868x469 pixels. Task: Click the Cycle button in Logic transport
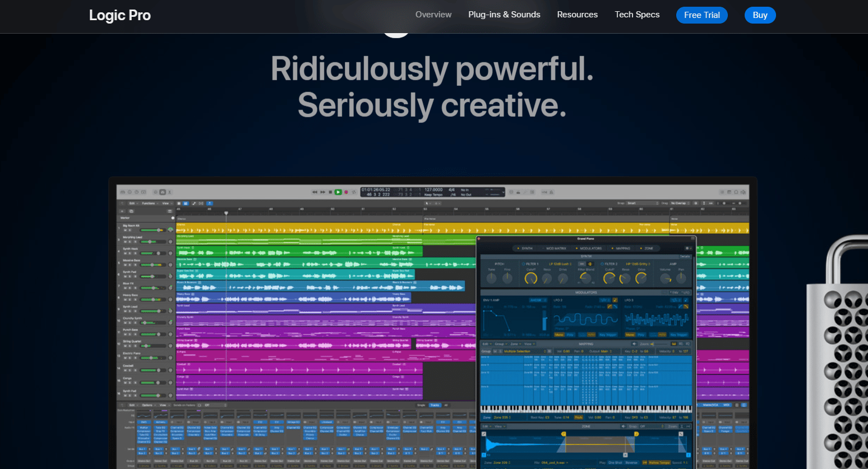pos(354,192)
